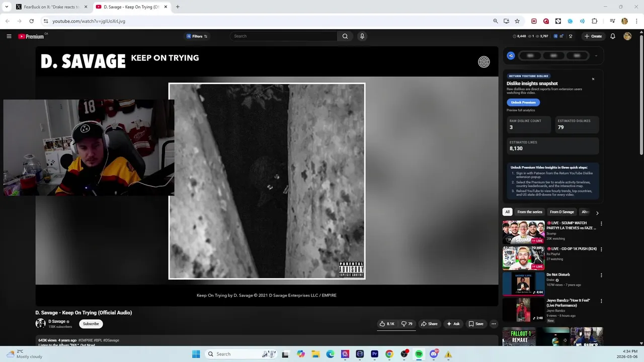Open Chrome tab search dropdown
Screen dimensions: 644x362
(7, 7)
